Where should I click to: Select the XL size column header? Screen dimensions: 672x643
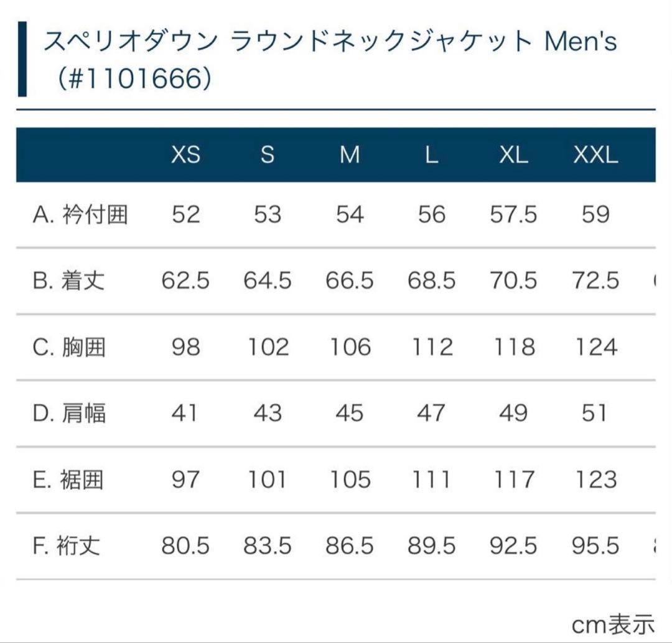click(513, 155)
